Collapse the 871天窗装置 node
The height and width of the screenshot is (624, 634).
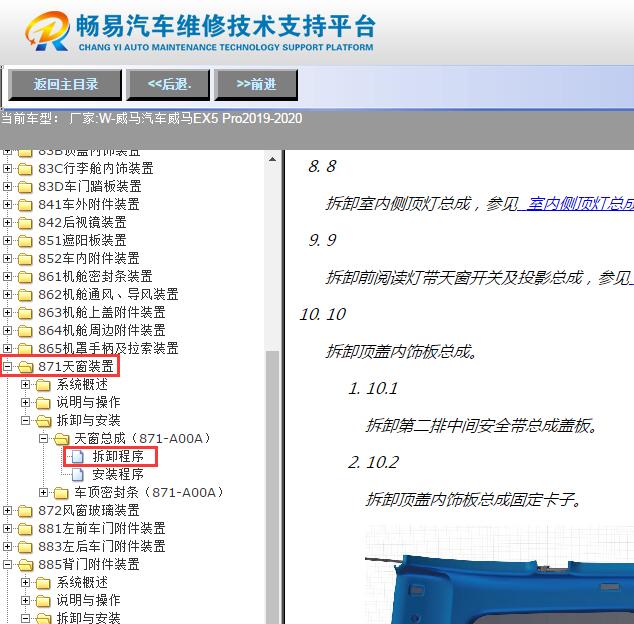[7, 366]
